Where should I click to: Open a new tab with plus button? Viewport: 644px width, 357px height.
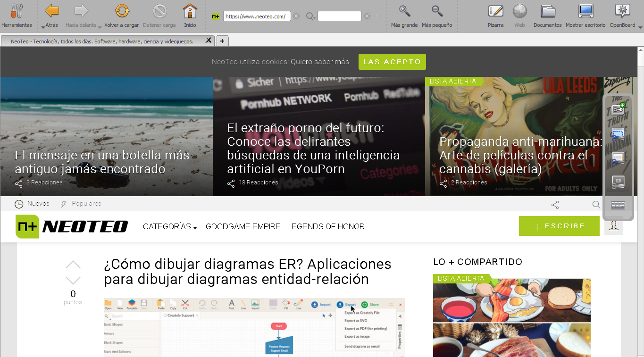[222, 41]
